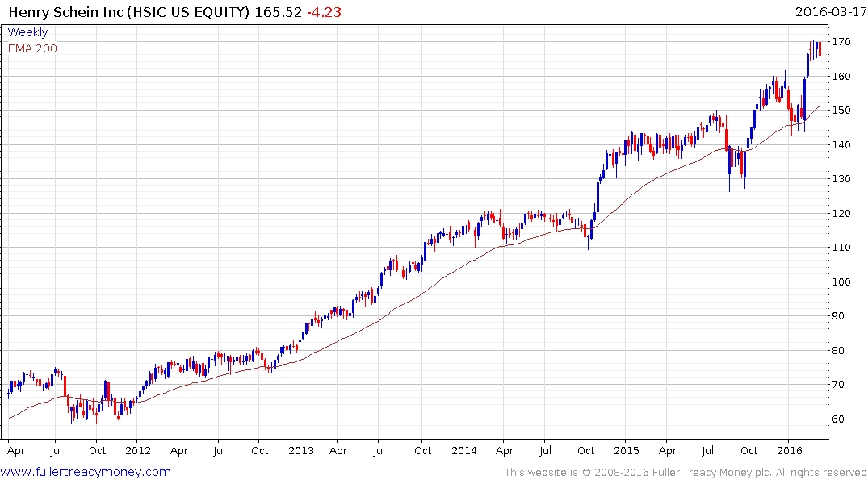Click the 2012 year label on time axis
Viewport: 868px width, 484px height.
tap(138, 450)
